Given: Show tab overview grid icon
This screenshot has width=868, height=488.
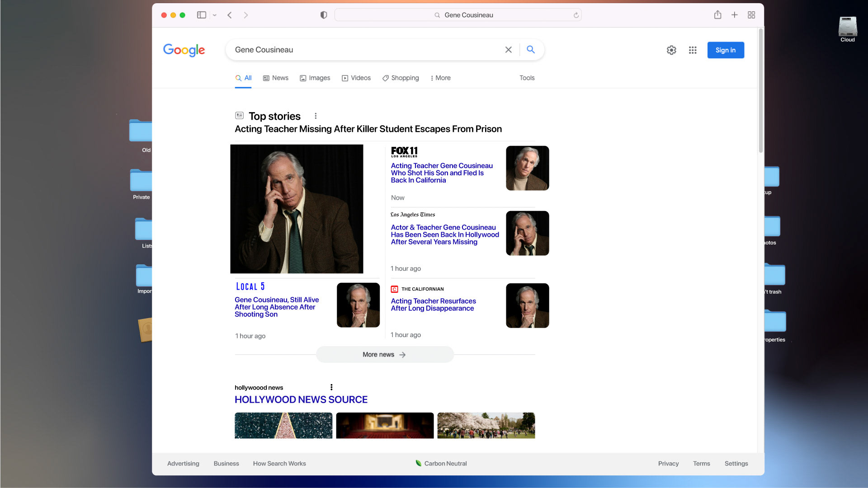Looking at the screenshot, I should (x=751, y=15).
